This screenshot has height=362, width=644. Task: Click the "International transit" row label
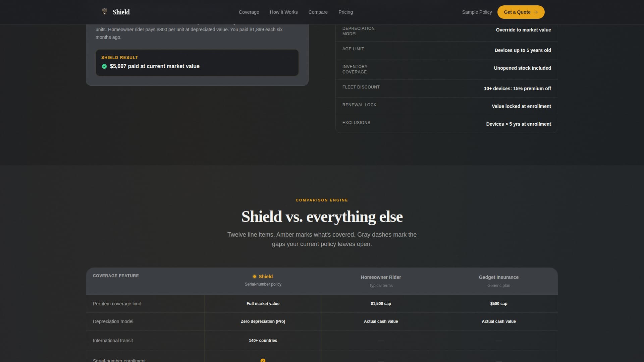[x=113, y=341]
